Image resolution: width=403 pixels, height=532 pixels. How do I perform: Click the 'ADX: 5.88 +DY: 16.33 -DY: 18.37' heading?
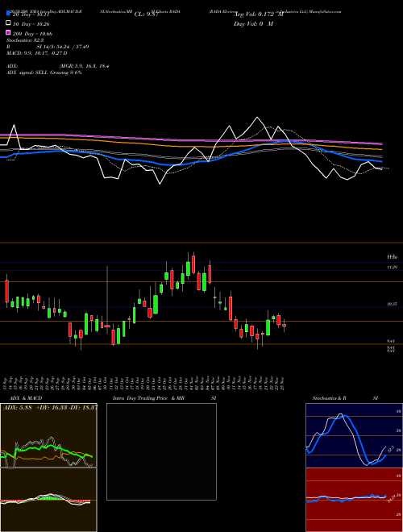(50, 407)
